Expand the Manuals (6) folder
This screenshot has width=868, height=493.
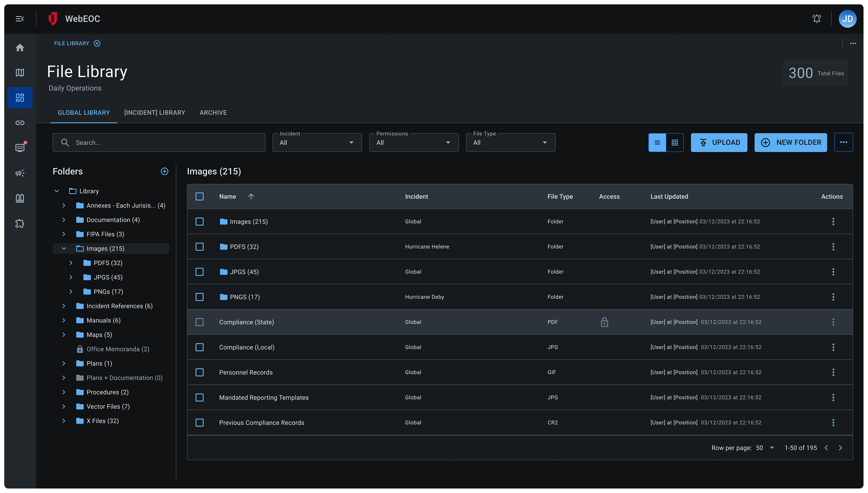[x=64, y=320]
